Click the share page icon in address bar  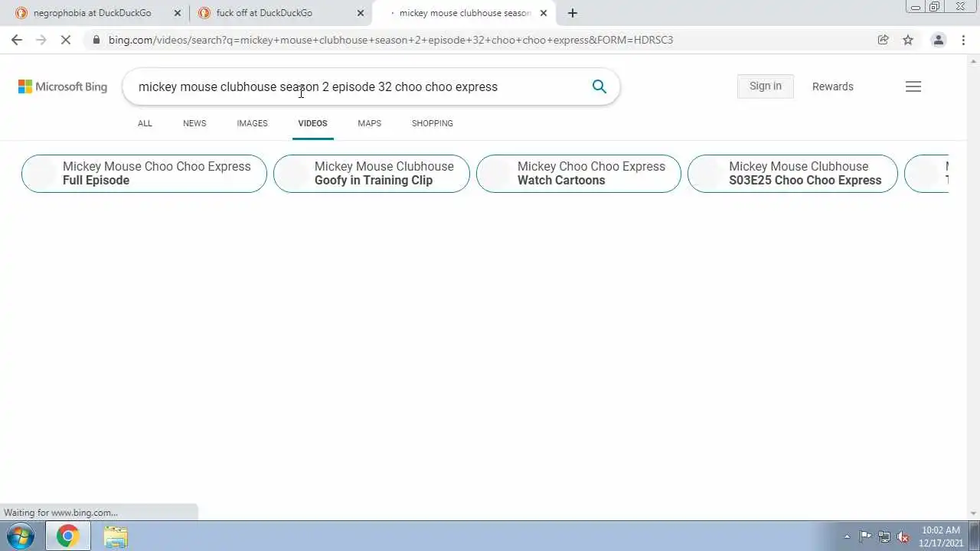pyautogui.click(x=883, y=40)
